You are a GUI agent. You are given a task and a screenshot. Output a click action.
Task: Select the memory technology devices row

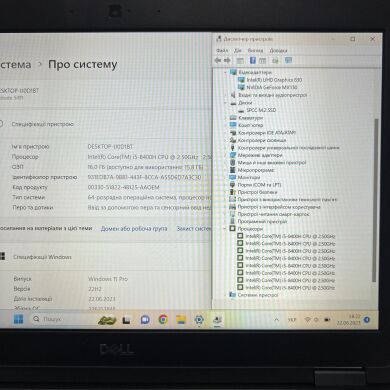(x=287, y=199)
